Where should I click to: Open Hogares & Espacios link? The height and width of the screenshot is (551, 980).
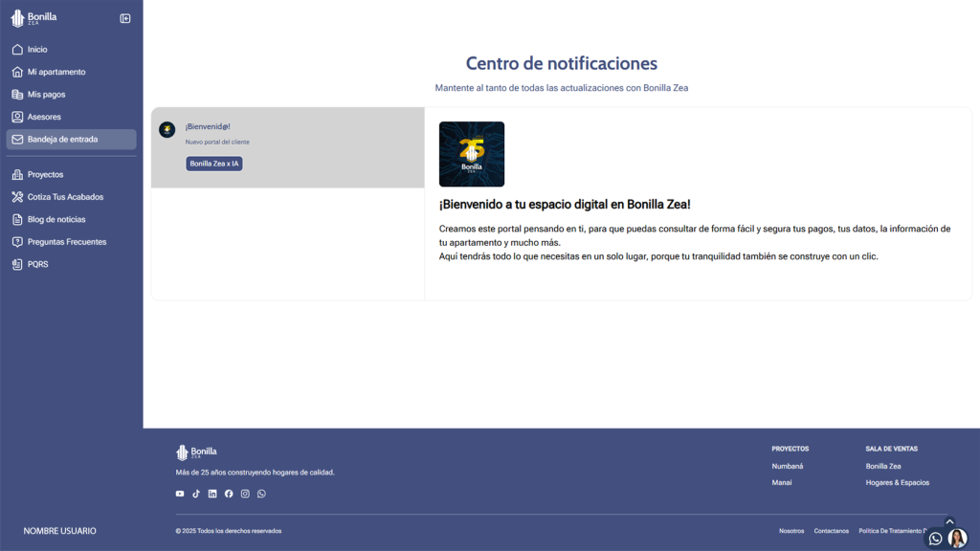point(897,482)
